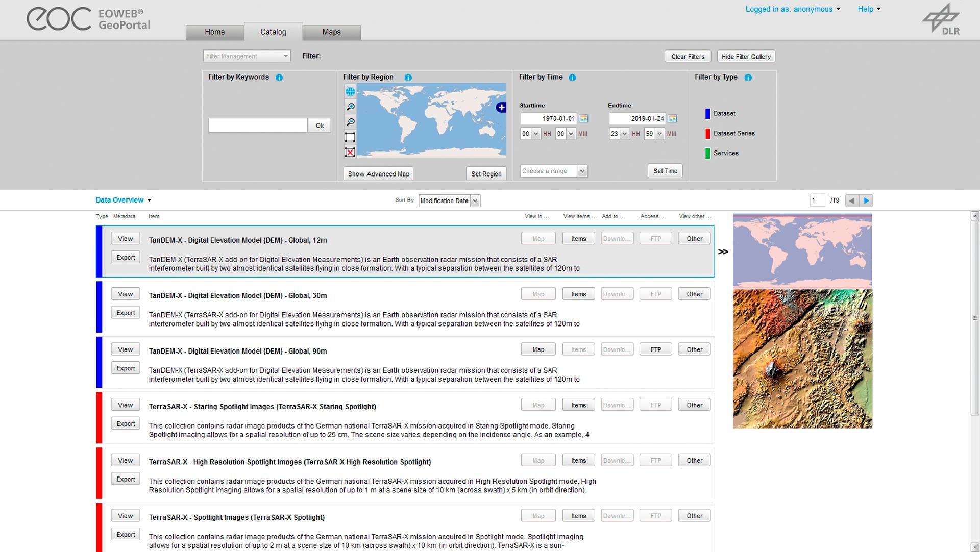The height and width of the screenshot is (552, 980).
Task: Open the Choose a range dropdown
Action: tap(582, 171)
